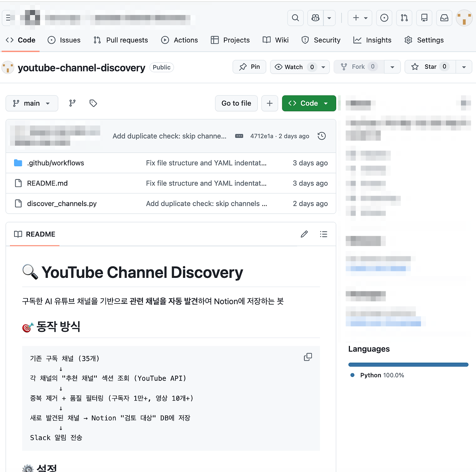Open the Pull requests tab
The image size is (476, 472).
coord(121,40)
